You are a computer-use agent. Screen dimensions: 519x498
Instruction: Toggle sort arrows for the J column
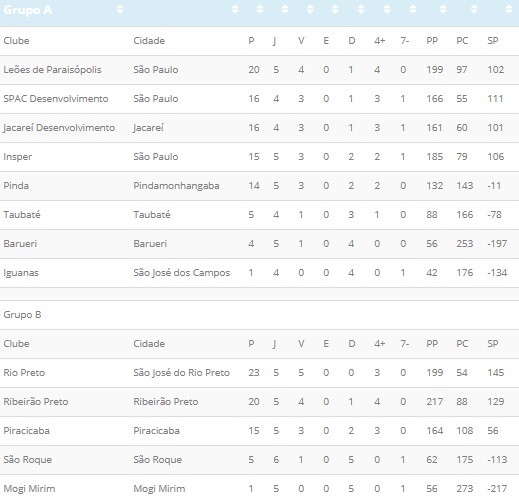(x=285, y=9)
